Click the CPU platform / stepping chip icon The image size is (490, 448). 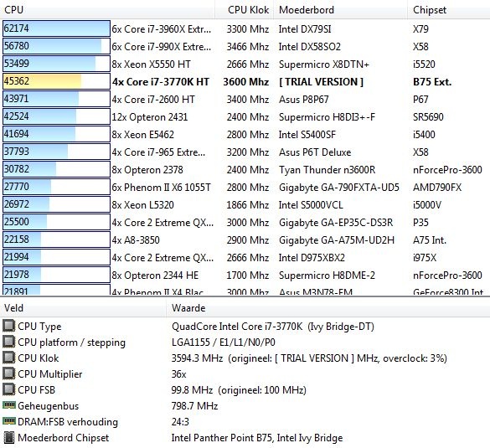coord(8,342)
